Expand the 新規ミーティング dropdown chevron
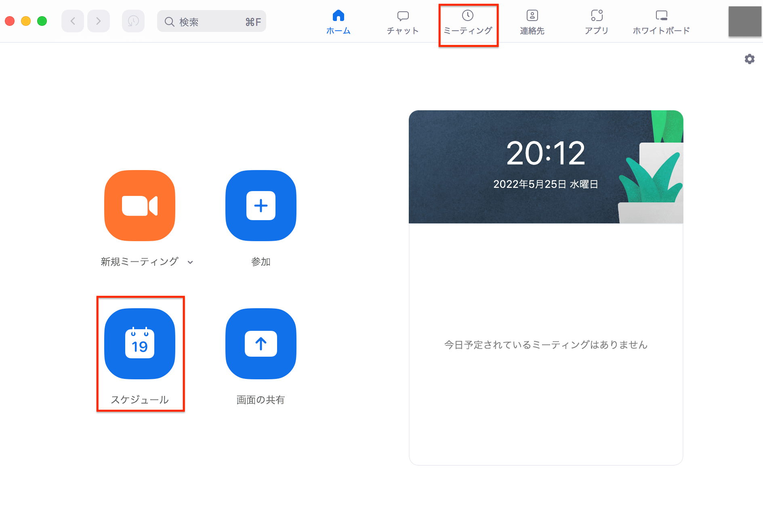 (x=190, y=262)
